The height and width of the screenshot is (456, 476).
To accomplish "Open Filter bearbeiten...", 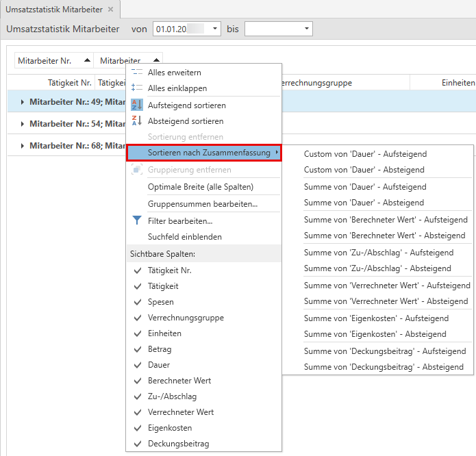I will [203, 221].
